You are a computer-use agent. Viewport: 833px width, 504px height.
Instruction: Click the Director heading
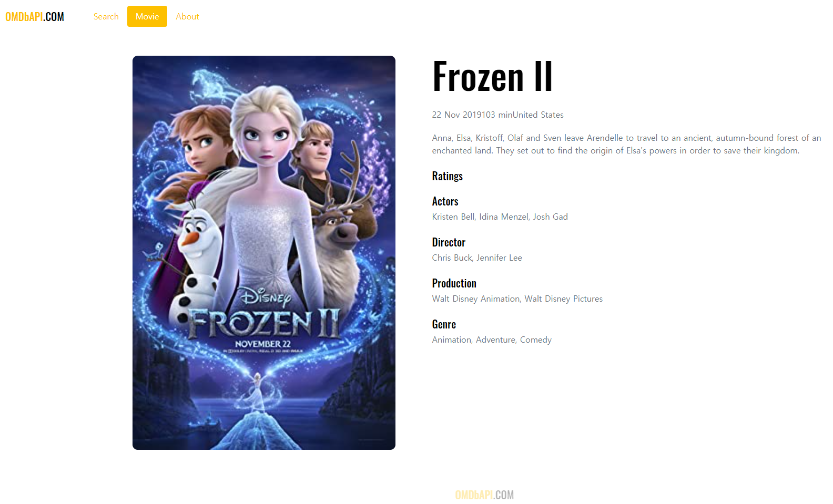[449, 242]
